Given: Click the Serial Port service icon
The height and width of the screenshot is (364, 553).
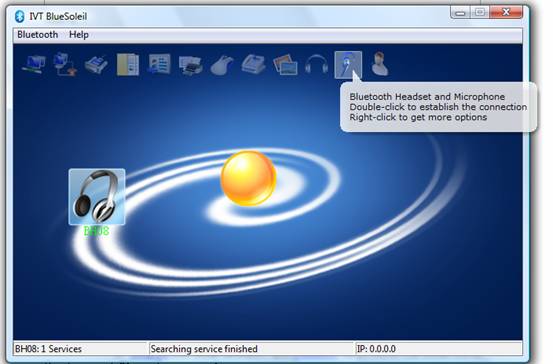Looking at the screenshot, I should pyautogui.click(x=96, y=65).
